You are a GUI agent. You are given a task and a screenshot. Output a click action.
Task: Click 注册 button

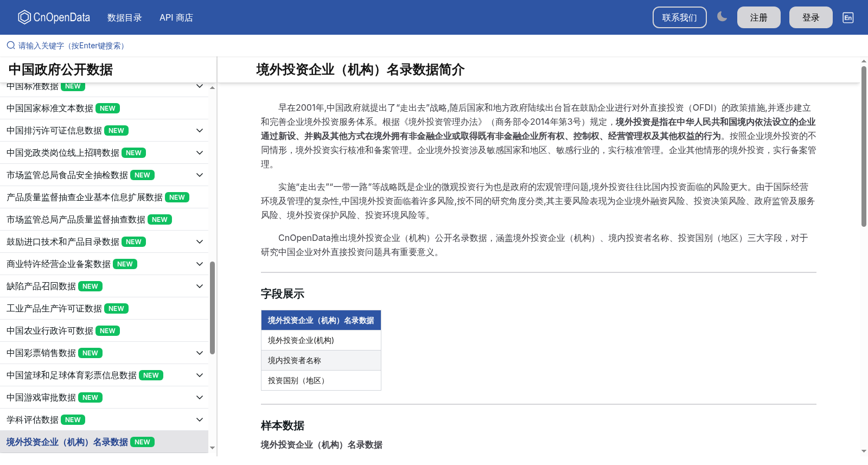(758, 17)
